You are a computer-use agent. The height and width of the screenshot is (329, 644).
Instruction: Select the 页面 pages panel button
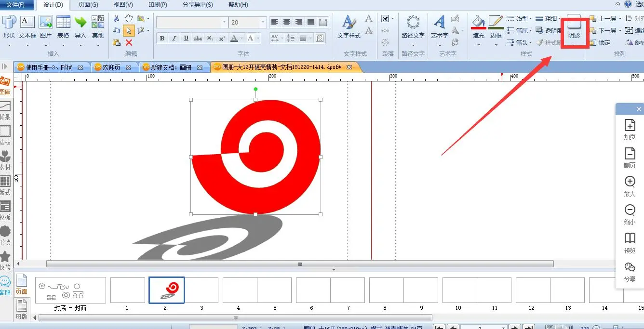22,284
